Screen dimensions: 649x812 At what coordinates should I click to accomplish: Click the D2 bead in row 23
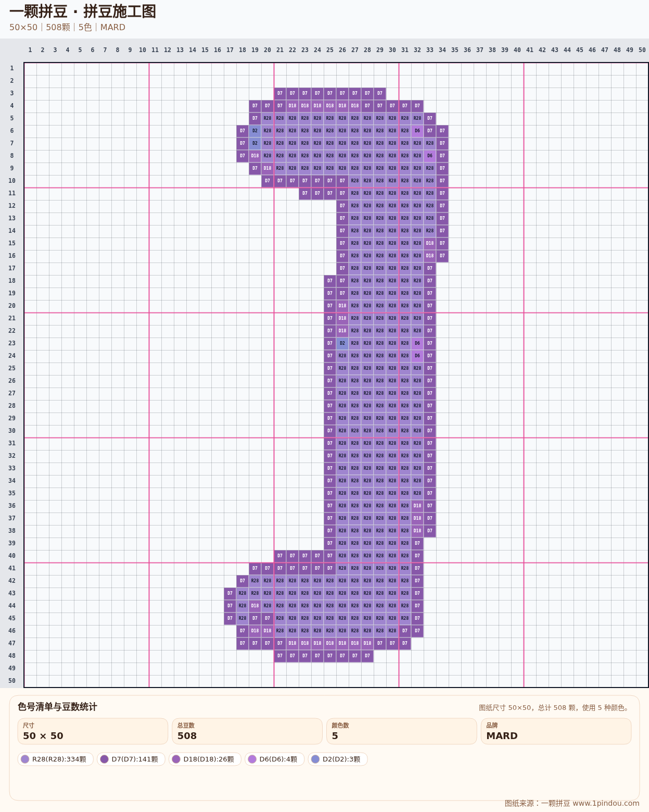(342, 343)
